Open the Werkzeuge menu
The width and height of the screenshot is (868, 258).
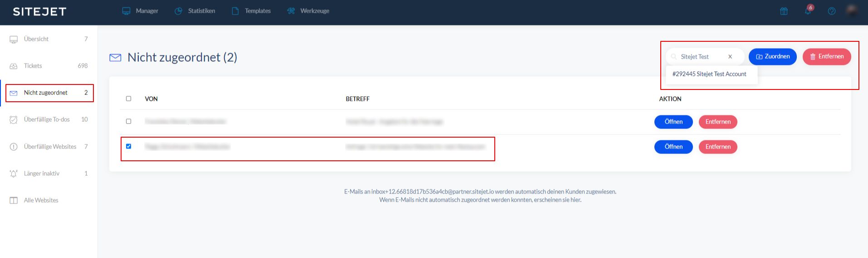(308, 11)
